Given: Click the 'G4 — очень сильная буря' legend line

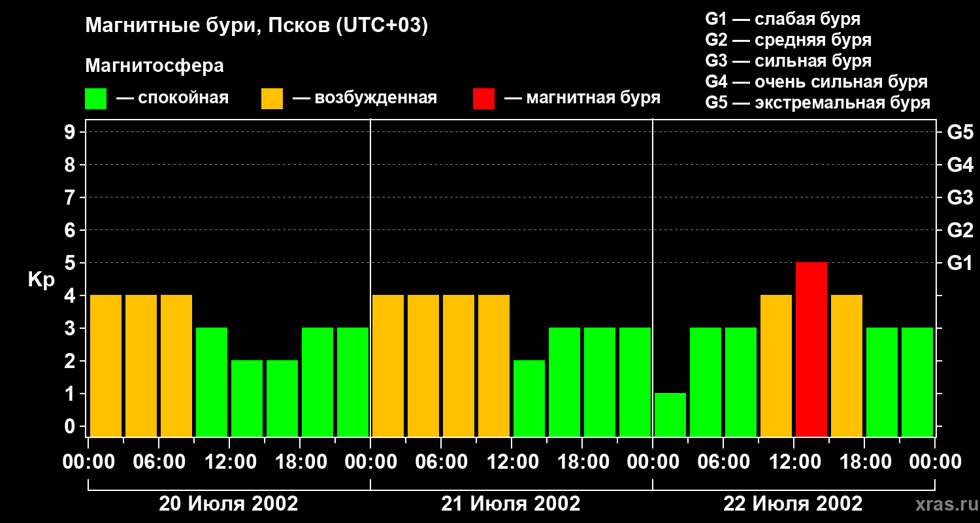Looking at the screenshot, I should pos(816,82).
